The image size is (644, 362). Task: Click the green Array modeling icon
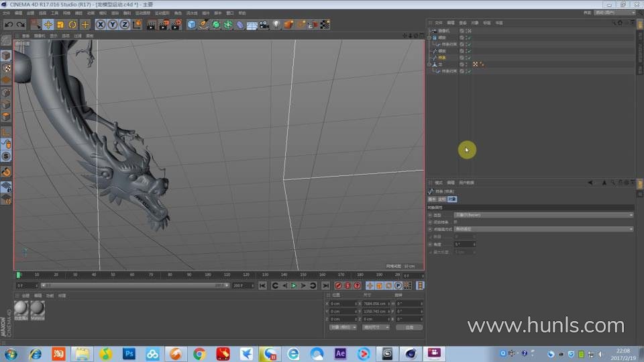(228, 25)
